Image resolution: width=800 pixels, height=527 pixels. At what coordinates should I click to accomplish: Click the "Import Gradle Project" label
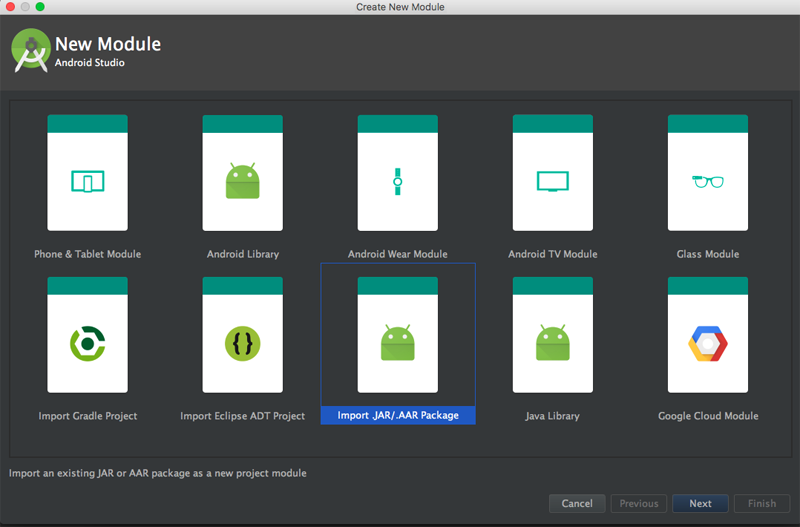(x=88, y=416)
